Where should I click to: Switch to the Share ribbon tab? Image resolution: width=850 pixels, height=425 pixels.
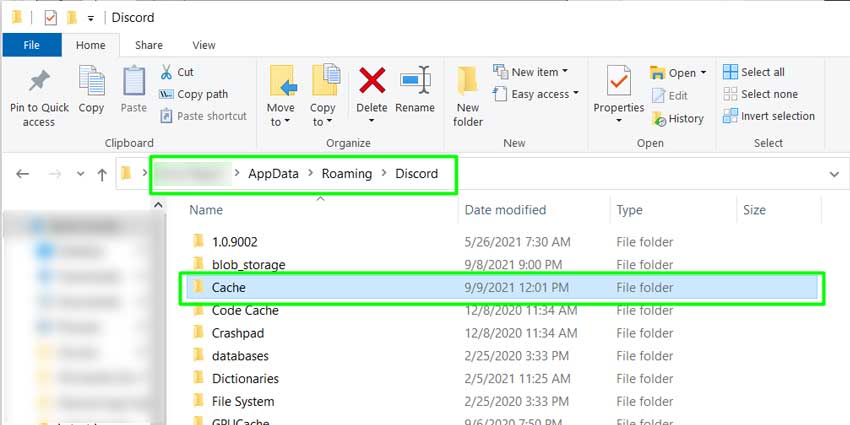click(149, 45)
